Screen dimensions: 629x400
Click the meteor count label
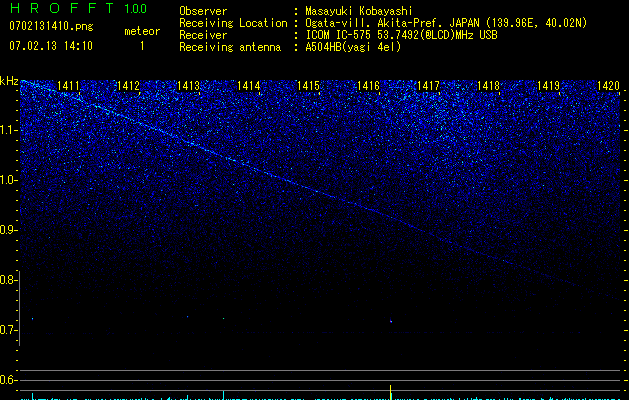[142, 31]
